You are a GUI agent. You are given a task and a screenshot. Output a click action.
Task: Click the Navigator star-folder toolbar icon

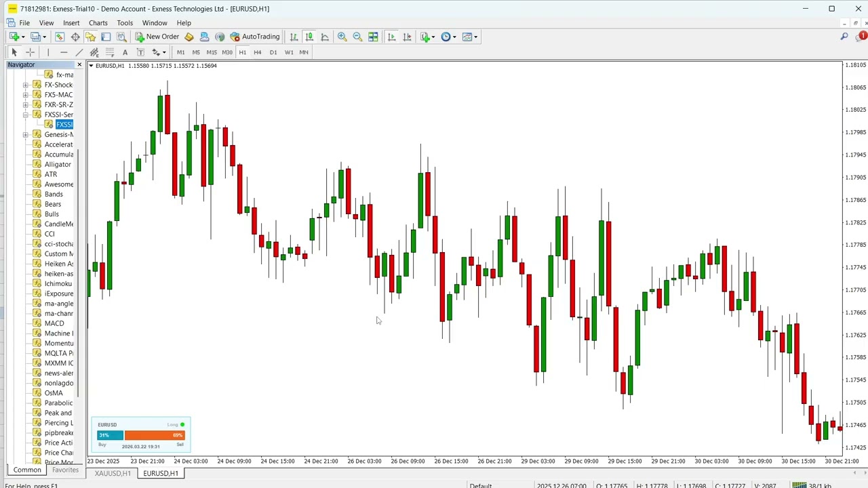pos(90,37)
